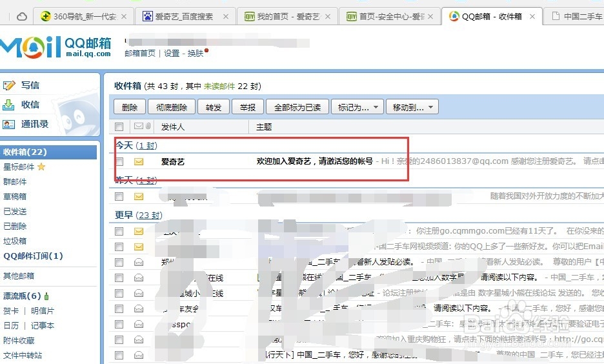
Task: Open the 通讯录 contacts icon
Action: click(8, 124)
